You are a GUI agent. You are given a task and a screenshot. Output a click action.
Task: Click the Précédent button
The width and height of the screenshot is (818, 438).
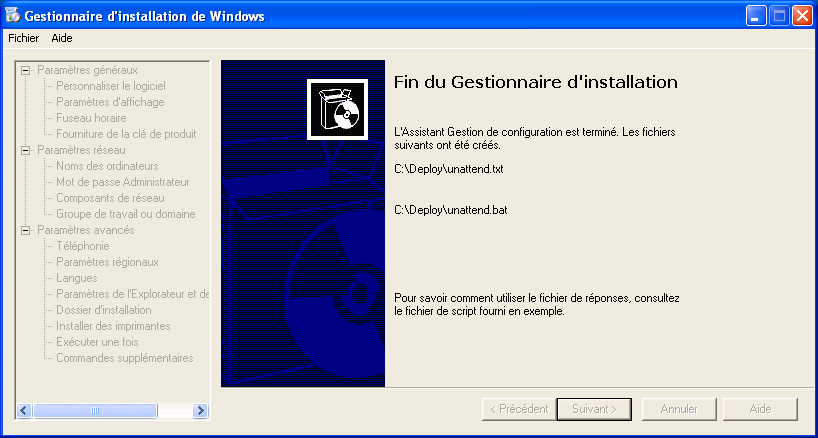click(519, 409)
